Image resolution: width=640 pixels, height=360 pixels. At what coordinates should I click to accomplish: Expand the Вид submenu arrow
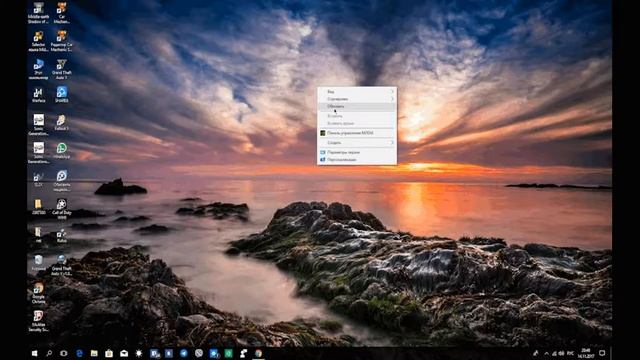point(392,91)
